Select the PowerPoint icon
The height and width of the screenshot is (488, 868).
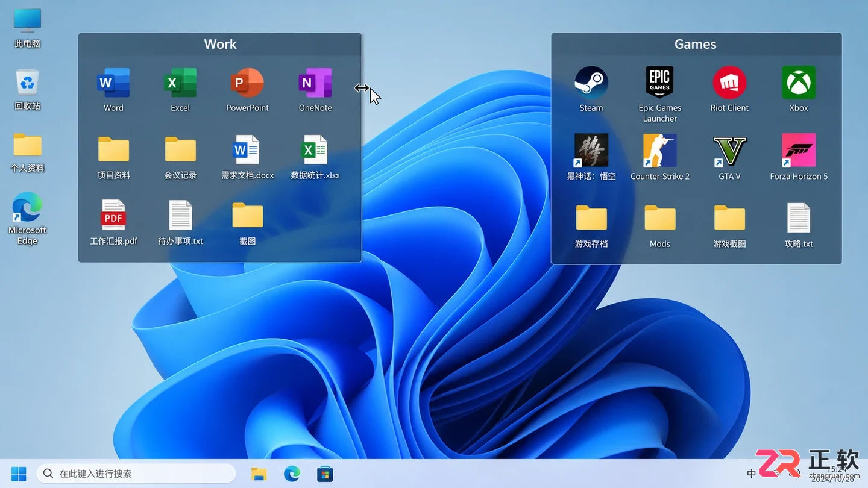point(247,83)
